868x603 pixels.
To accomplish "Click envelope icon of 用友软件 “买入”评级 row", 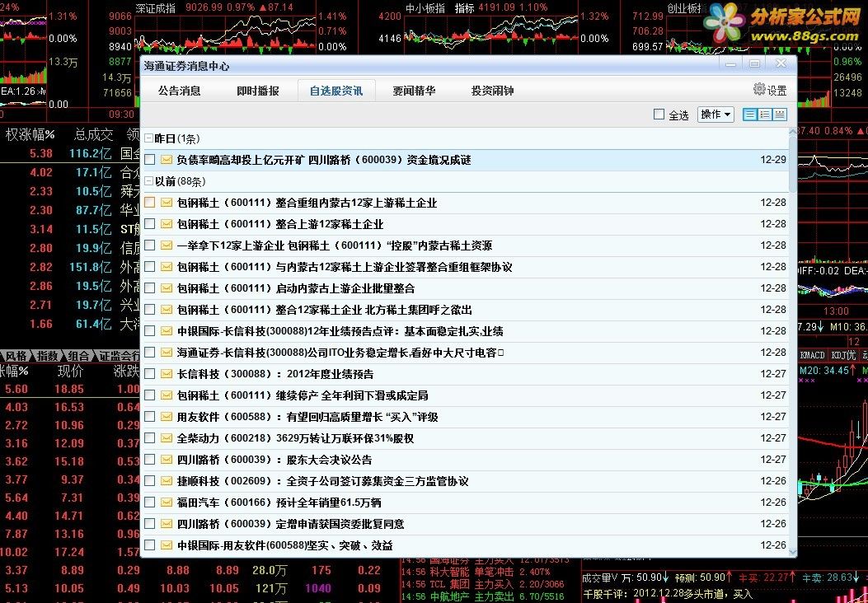I will click(167, 417).
